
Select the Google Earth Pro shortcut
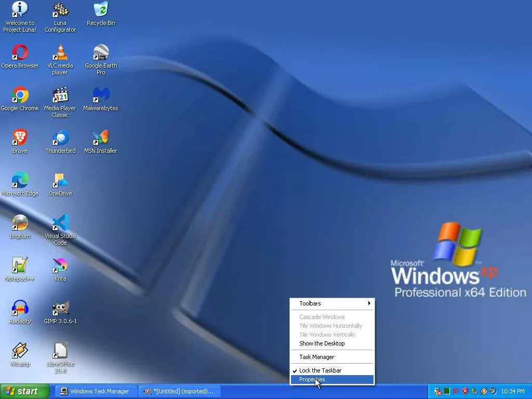pos(101,60)
